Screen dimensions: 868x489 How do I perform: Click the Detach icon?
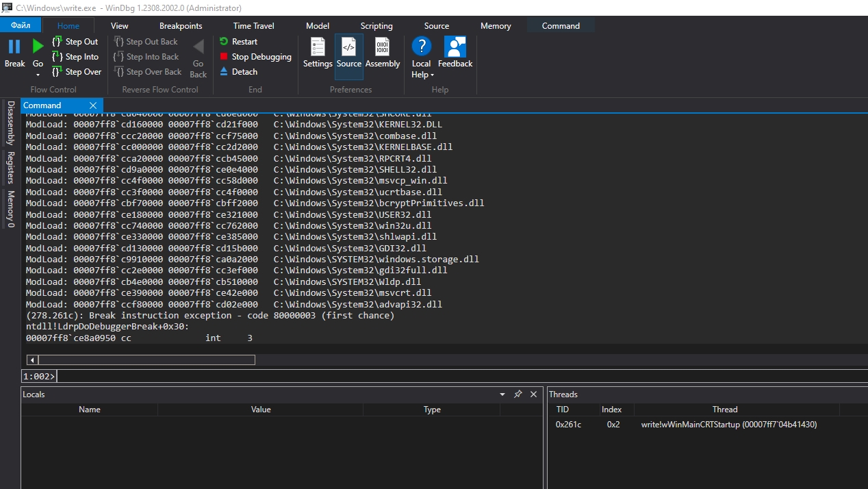click(224, 72)
